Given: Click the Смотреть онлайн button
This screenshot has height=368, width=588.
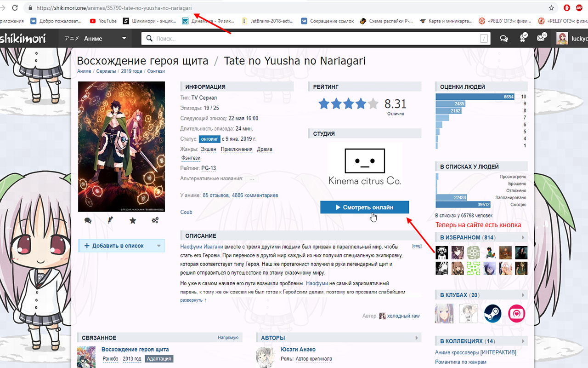Looking at the screenshot, I should pyautogui.click(x=364, y=207).
